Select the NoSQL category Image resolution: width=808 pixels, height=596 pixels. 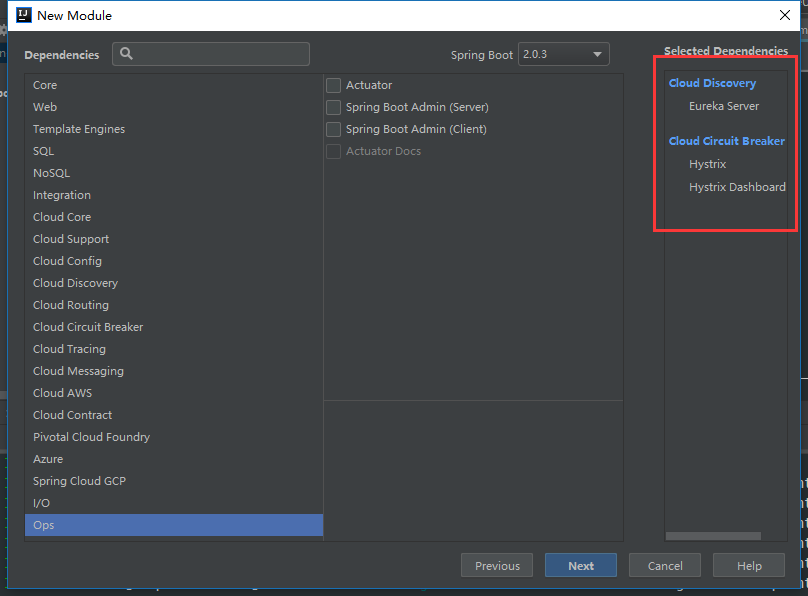point(174,173)
